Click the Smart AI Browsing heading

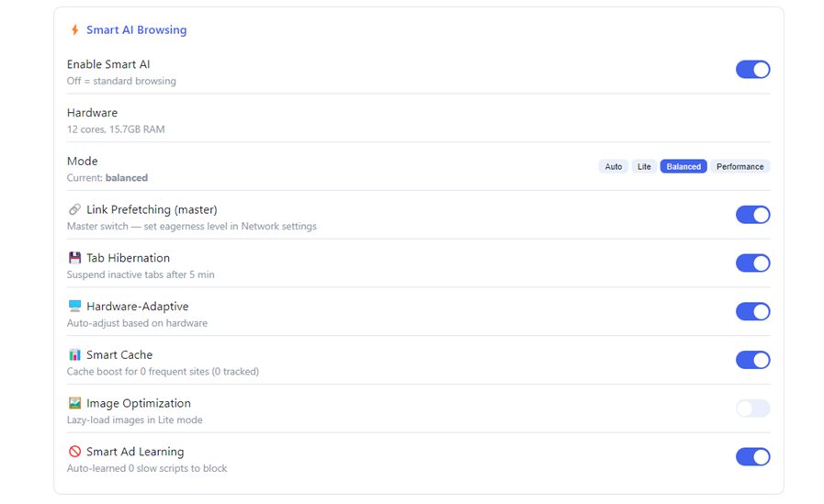click(x=137, y=30)
